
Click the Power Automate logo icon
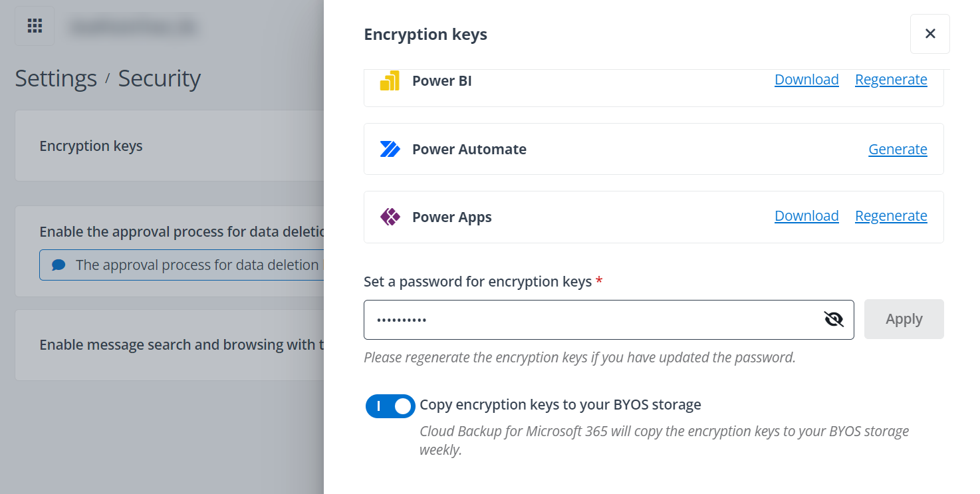tap(390, 149)
